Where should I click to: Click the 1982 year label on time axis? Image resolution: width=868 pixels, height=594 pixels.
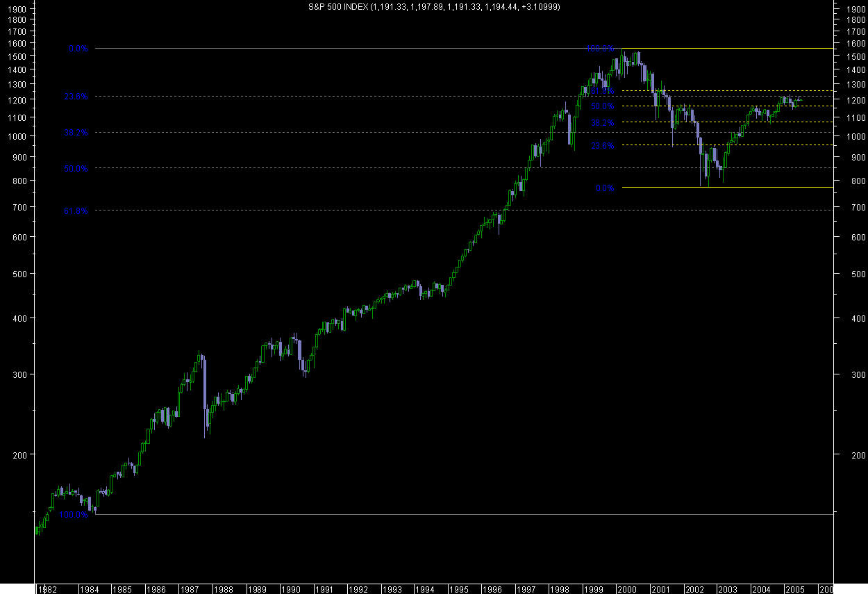pos(48,589)
